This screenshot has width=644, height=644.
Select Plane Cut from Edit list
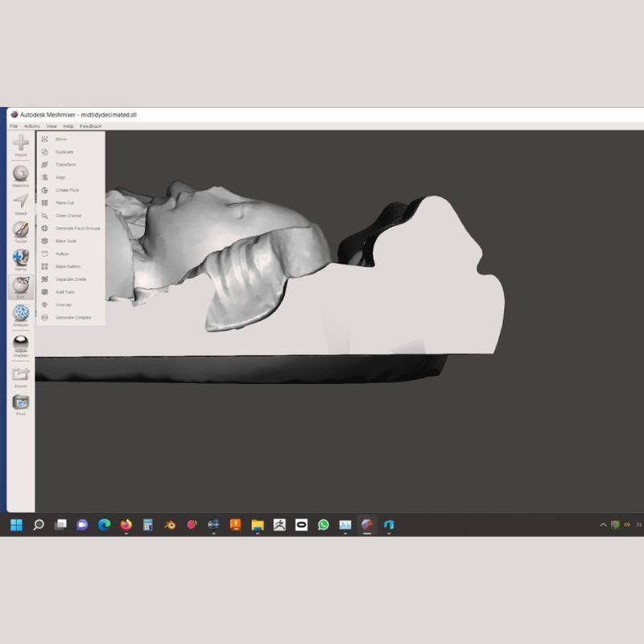(x=64, y=203)
